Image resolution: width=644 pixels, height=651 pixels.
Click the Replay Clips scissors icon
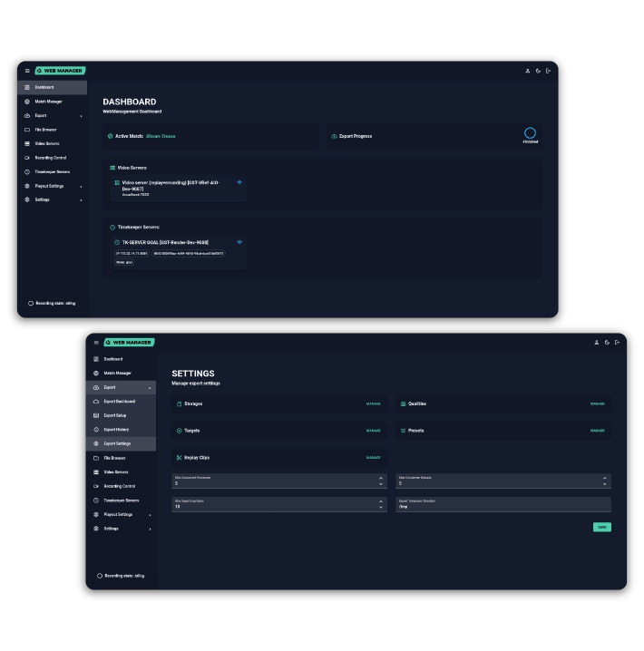[x=179, y=458]
